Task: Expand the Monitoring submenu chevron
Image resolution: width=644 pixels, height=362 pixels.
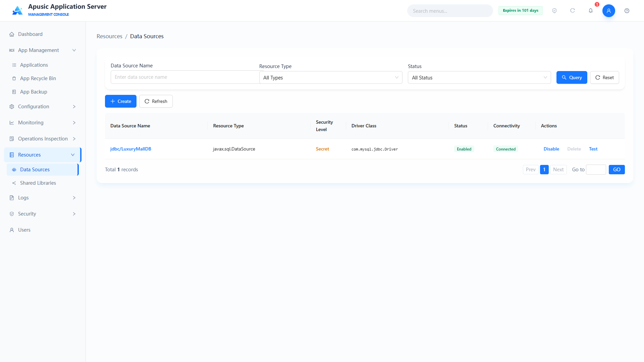Action: tap(74, 123)
